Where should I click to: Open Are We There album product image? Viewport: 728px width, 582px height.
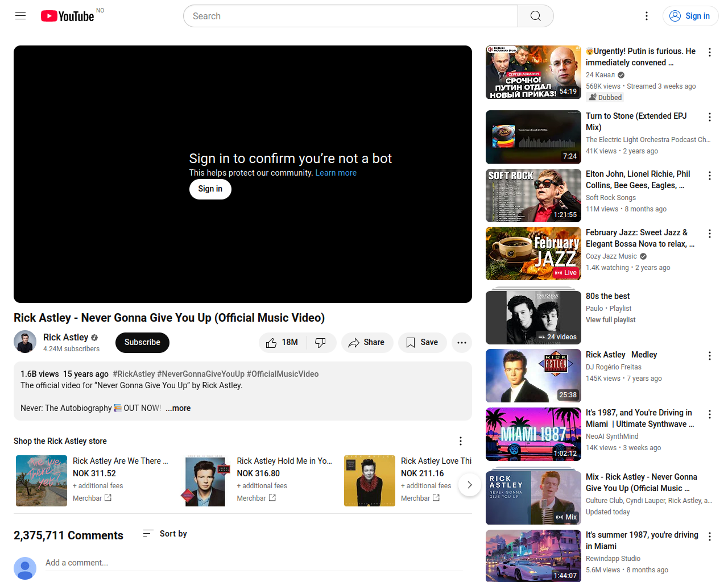(42, 481)
